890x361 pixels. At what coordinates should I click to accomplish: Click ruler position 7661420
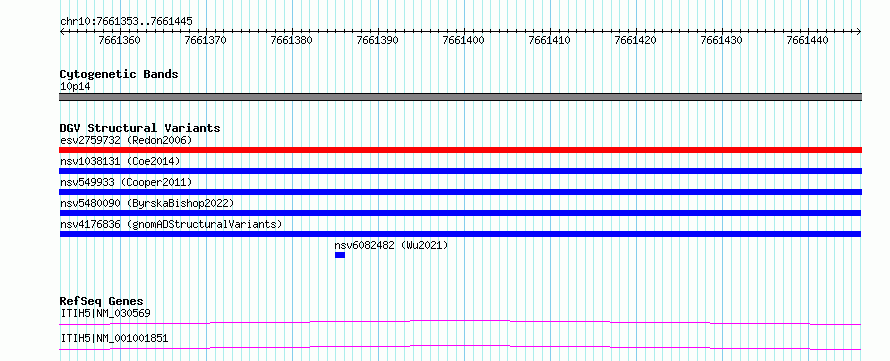coord(636,40)
